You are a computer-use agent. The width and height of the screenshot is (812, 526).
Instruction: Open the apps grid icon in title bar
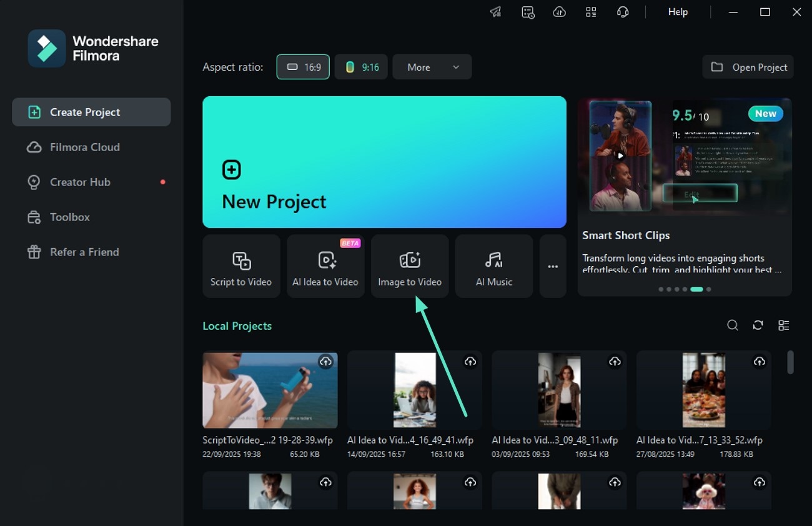coord(591,12)
